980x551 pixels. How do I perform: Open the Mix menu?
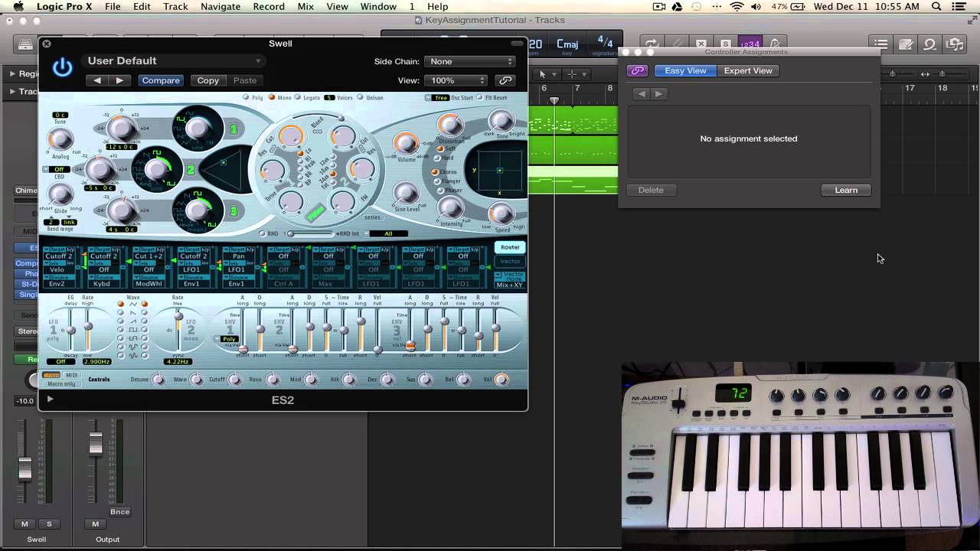[x=305, y=7]
